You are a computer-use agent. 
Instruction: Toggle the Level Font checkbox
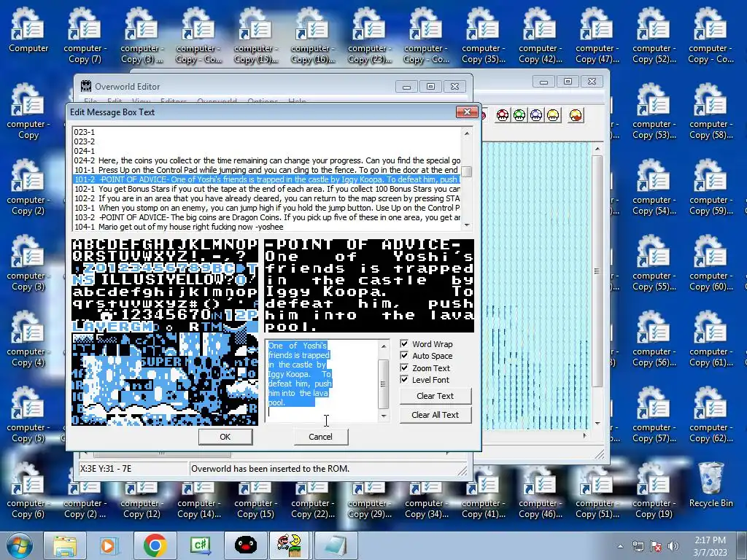404,379
